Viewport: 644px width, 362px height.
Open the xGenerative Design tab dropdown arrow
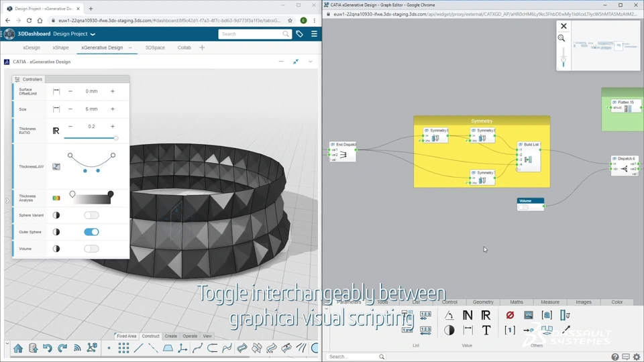click(x=130, y=48)
